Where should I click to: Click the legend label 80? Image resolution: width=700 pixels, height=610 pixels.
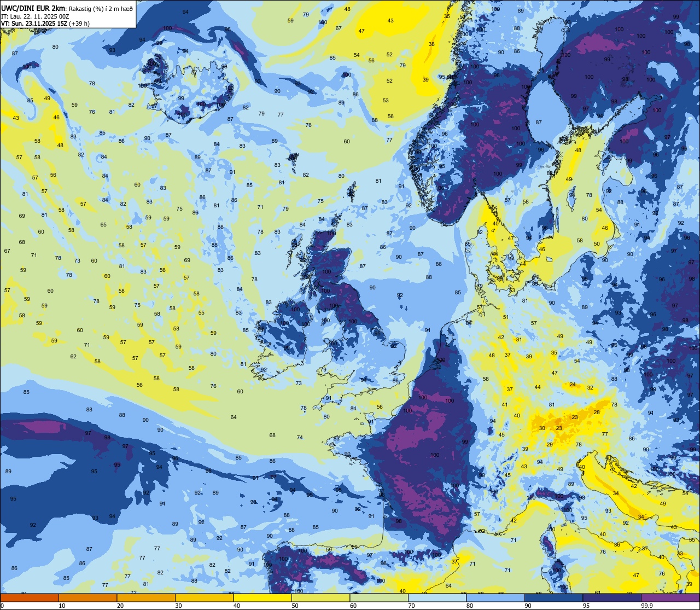coord(470,606)
